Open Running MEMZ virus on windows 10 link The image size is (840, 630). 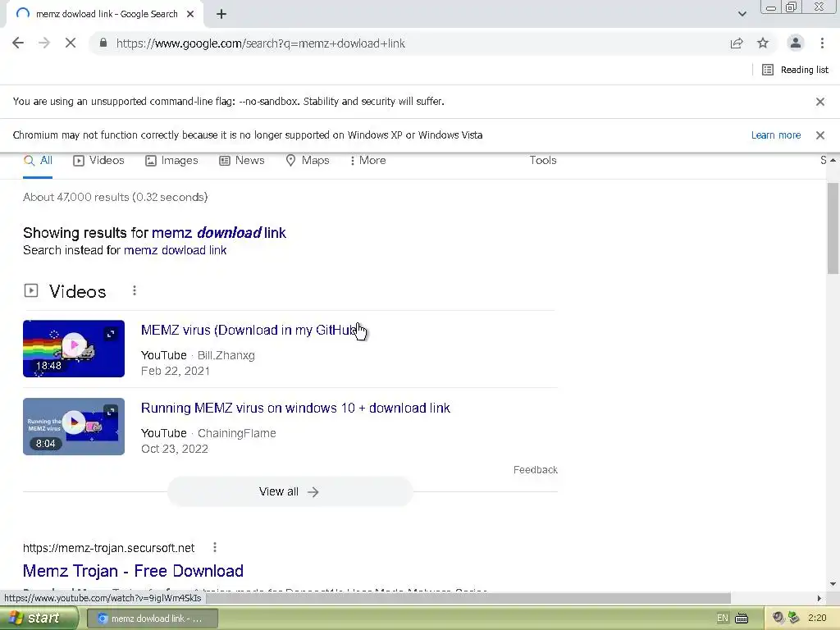(295, 409)
